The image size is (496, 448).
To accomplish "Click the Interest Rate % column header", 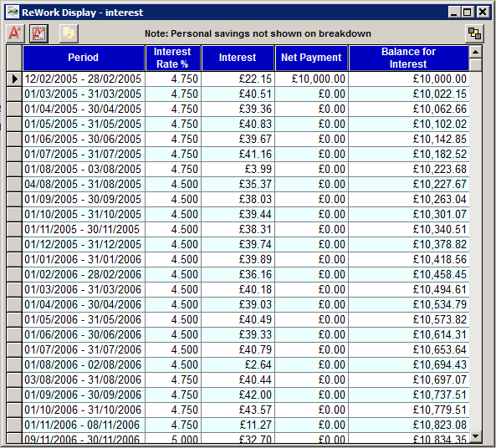I will coord(172,58).
